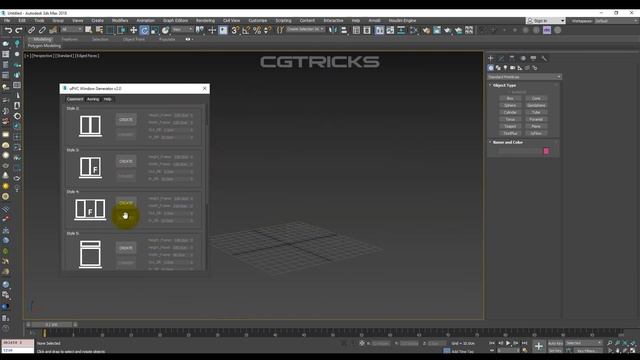Image resolution: width=640 pixels, height=360 pixels.
Task: Click the Rectangular Selection Region icon
Action: pyautogui.click(x=110, y=30)
